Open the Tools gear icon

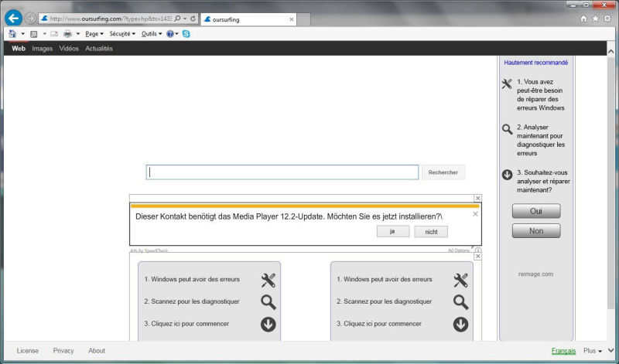(610, 19)
